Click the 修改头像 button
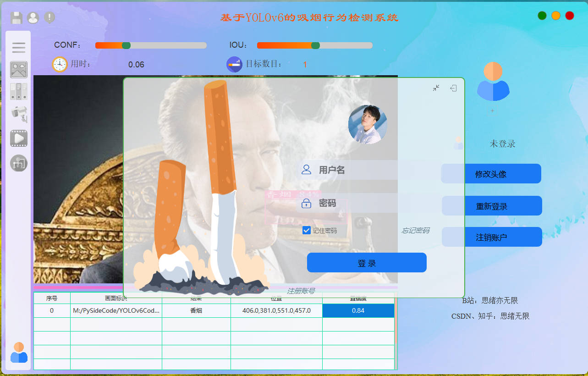Screen dimensions: 588x376 click(491, 174)
